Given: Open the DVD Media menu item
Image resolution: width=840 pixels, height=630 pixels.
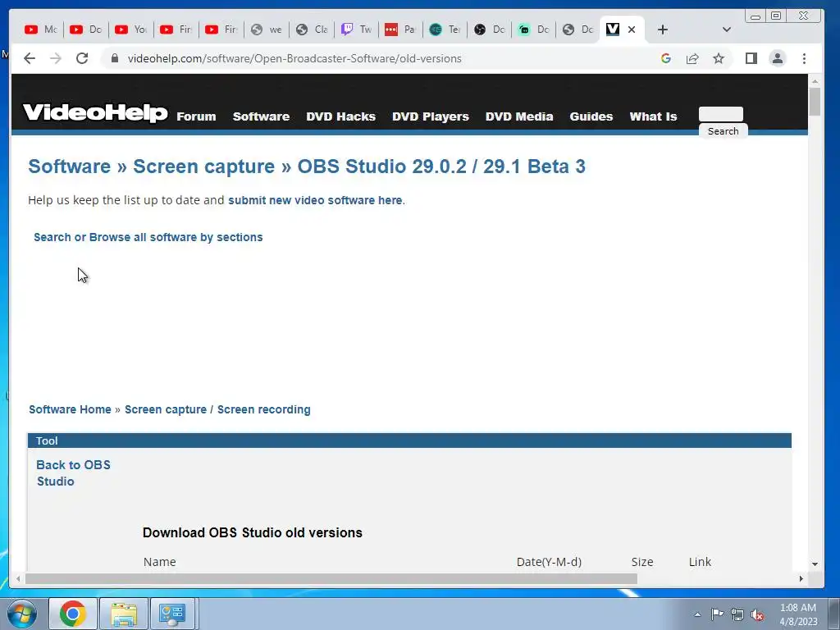Looking at the screenshot, I should (519, 116).
